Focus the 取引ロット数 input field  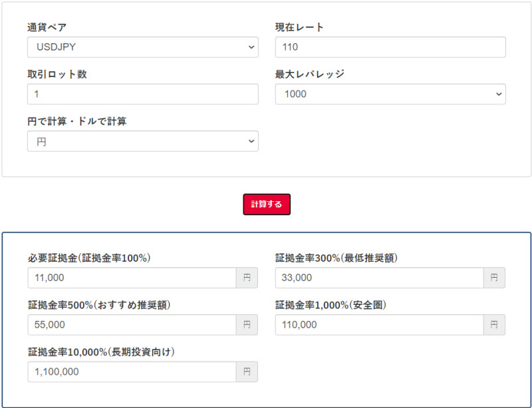[142, 94]
